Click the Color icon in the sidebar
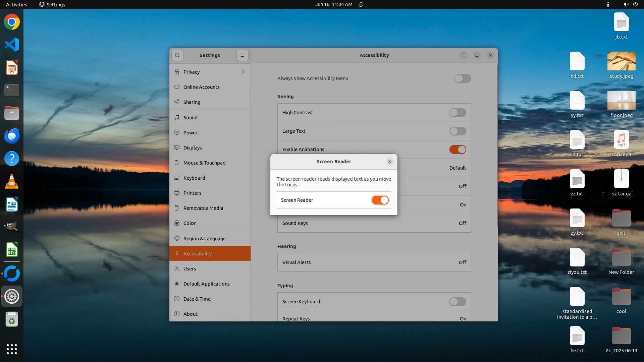This screenshot has height=362, width=644. (177, 223)
